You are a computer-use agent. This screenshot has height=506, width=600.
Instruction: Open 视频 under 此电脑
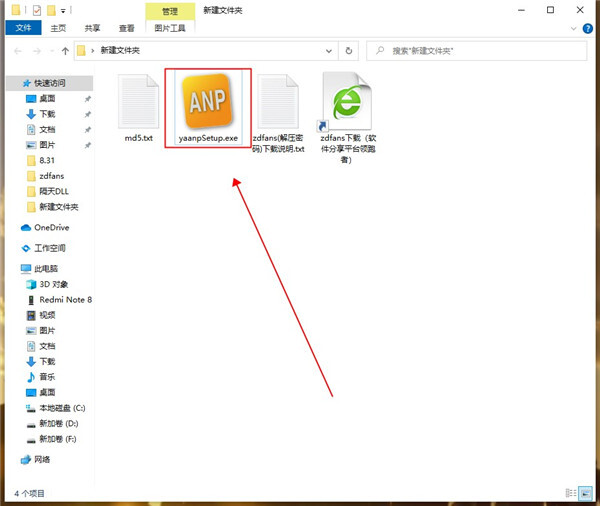pyautogui.click(x=47, y=315)
